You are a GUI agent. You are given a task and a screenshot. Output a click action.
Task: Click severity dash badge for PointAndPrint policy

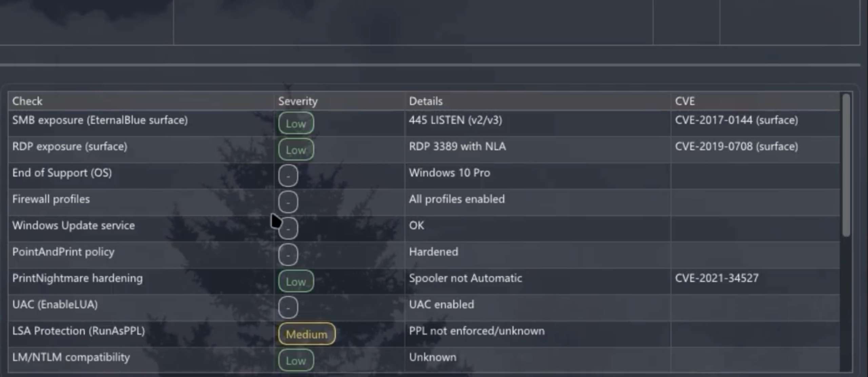coord(288,255)
